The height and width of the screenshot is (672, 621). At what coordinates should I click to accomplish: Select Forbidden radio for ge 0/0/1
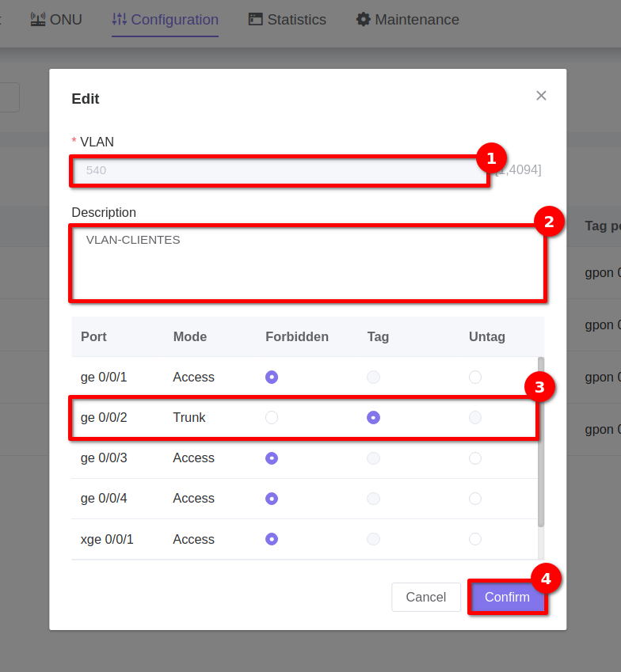[x=272, y=377]
